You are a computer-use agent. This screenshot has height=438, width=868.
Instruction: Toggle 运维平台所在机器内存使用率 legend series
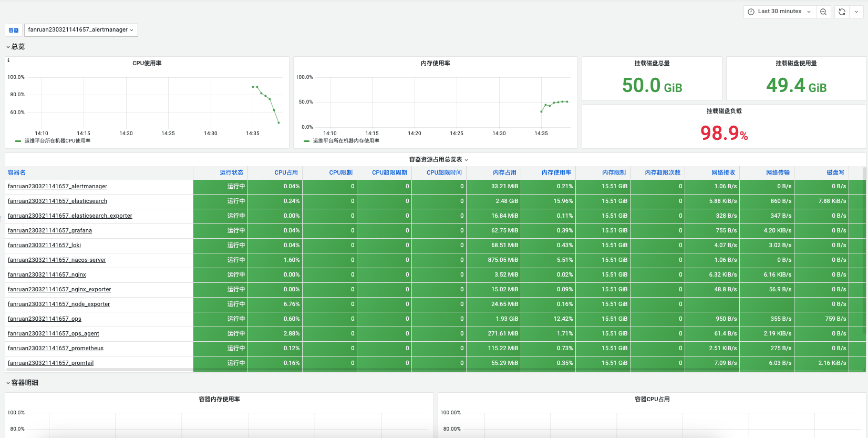coord(346,141)
